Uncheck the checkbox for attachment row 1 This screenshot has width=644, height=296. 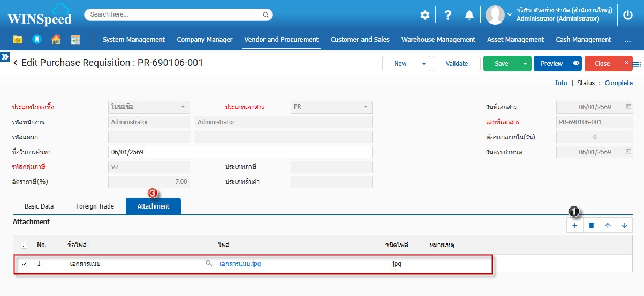click(24, 264)
